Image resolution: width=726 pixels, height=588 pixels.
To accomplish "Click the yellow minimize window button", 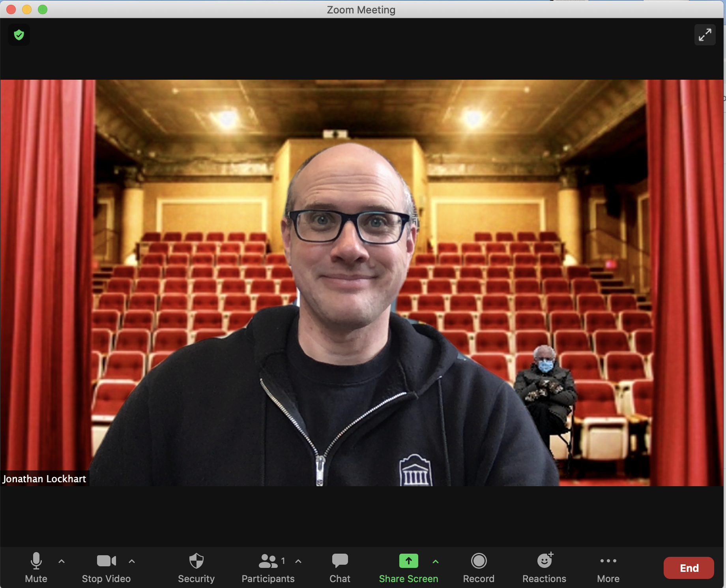I will pos(27,9).
